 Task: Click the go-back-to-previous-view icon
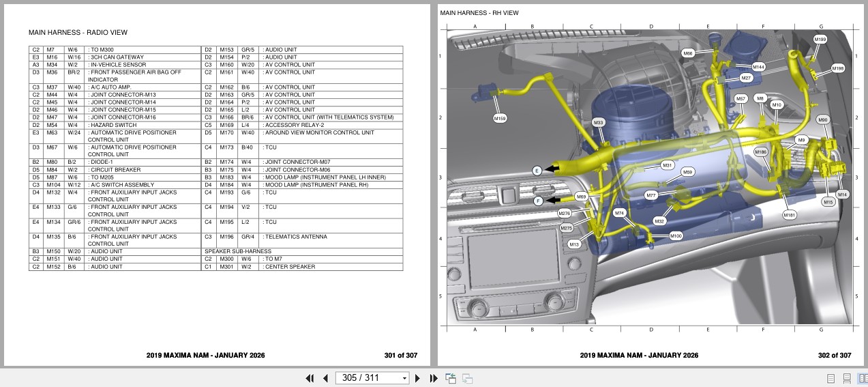[x=451, y=378]
